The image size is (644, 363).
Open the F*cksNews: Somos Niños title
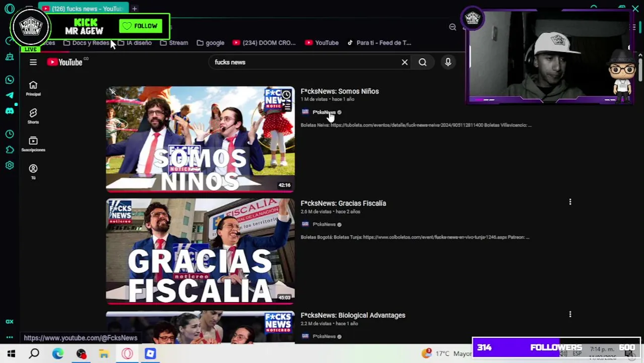pos(340,91)
